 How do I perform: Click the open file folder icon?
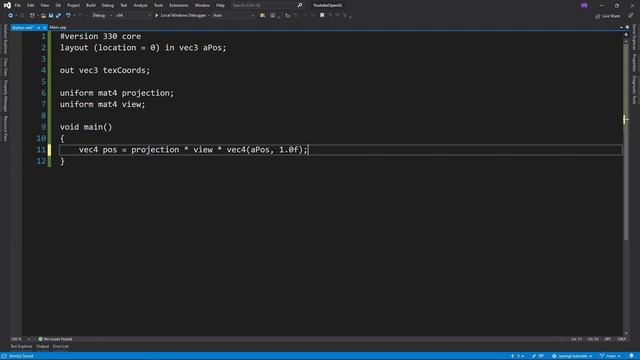pos(43,16)
